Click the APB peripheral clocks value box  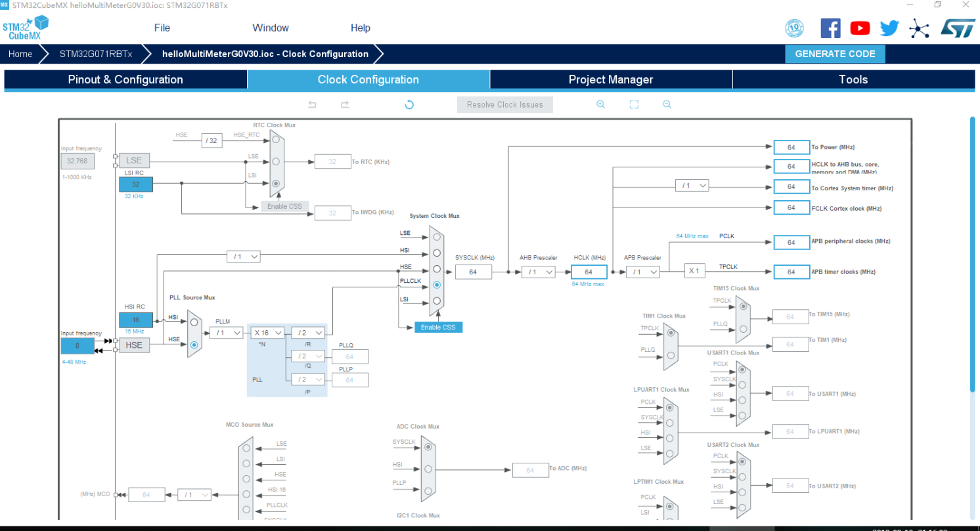pos(791,242)
